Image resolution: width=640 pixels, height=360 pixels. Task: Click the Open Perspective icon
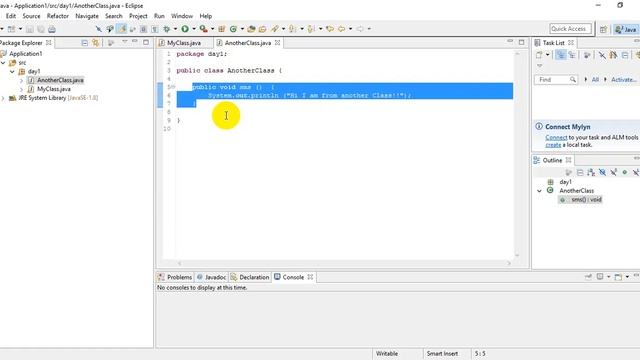tap(603, 29)
